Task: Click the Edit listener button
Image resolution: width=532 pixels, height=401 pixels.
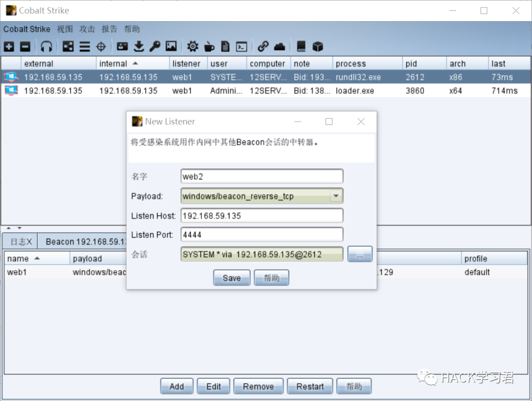Action: 213,386
